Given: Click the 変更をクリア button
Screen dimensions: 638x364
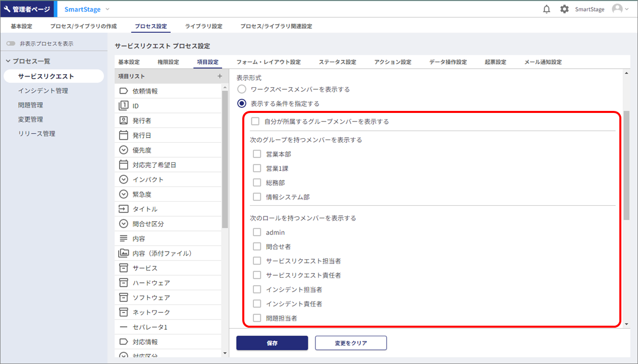Looking at the screenshot, I should [351, 343].
